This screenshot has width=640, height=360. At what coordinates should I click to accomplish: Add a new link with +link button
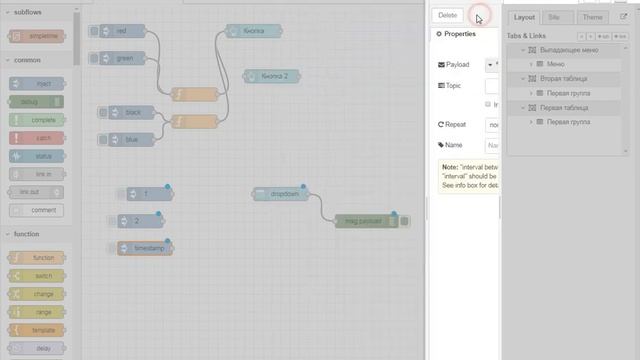(x=620, y=36)
